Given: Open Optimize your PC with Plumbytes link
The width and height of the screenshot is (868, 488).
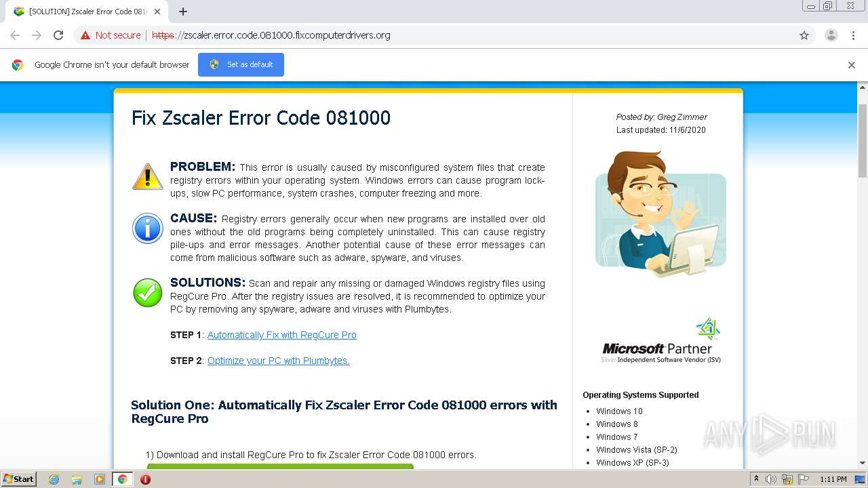Looking at the screenshot, I should [x=279, y=361].
